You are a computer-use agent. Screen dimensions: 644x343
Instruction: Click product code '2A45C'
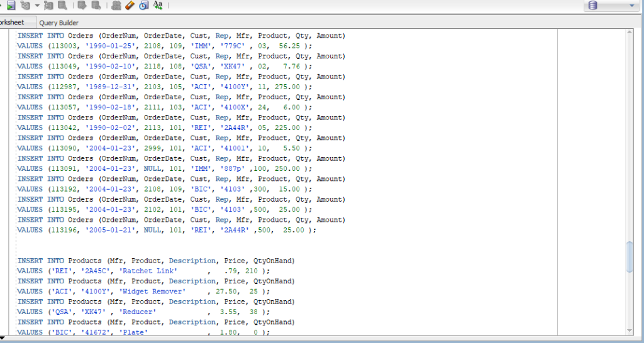click(x=96, y=271)
